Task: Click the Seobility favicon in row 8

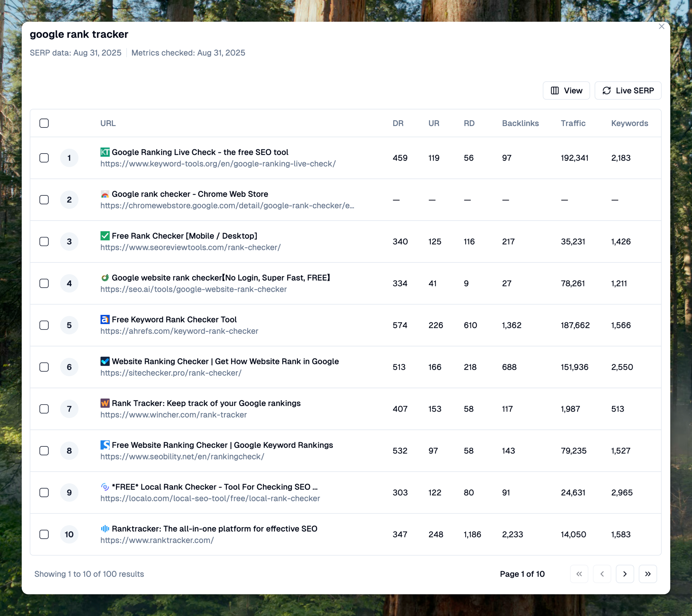Action: click(x=105, y=445)
